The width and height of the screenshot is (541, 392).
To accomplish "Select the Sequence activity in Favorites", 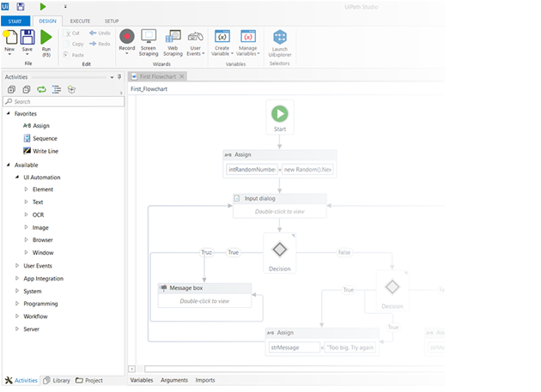I will (x=40, y=138).
